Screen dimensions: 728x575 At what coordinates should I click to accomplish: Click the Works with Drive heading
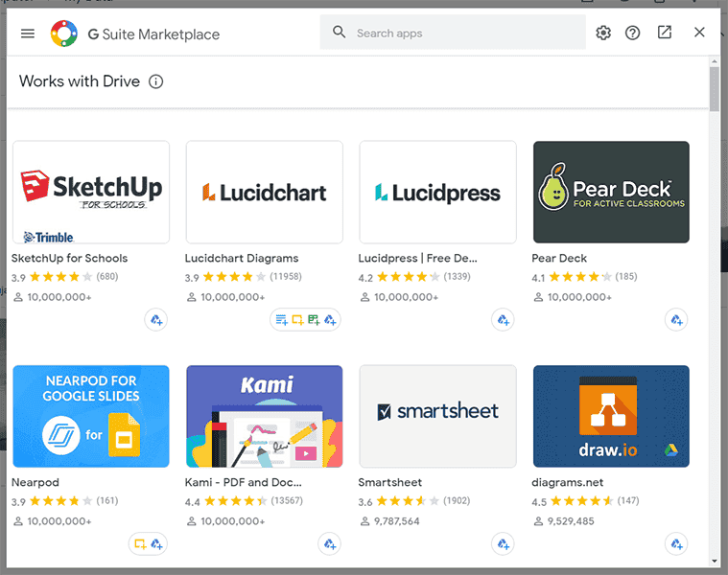[x=80, y=81]
